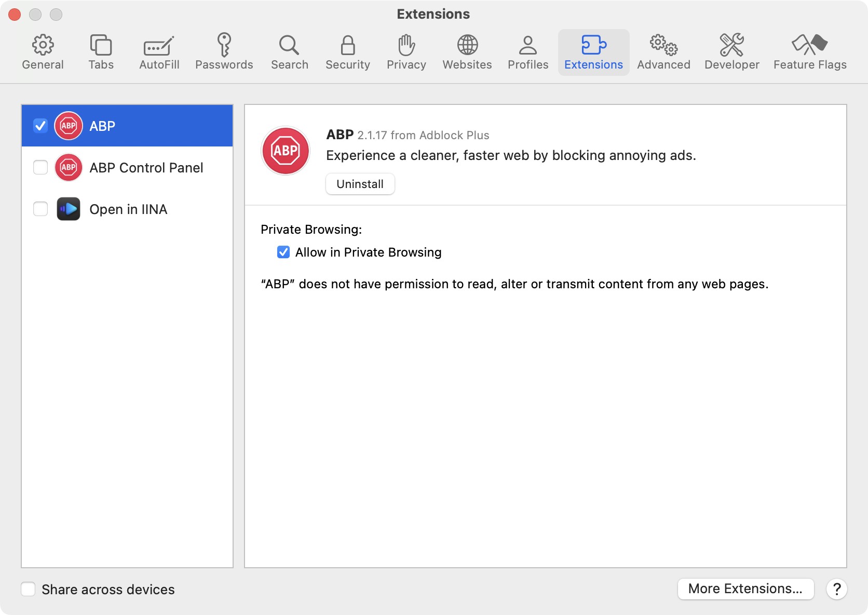The image size is (868, 615).
Task: Click the large ABP logo in detail pane
Action: (286, 151)
